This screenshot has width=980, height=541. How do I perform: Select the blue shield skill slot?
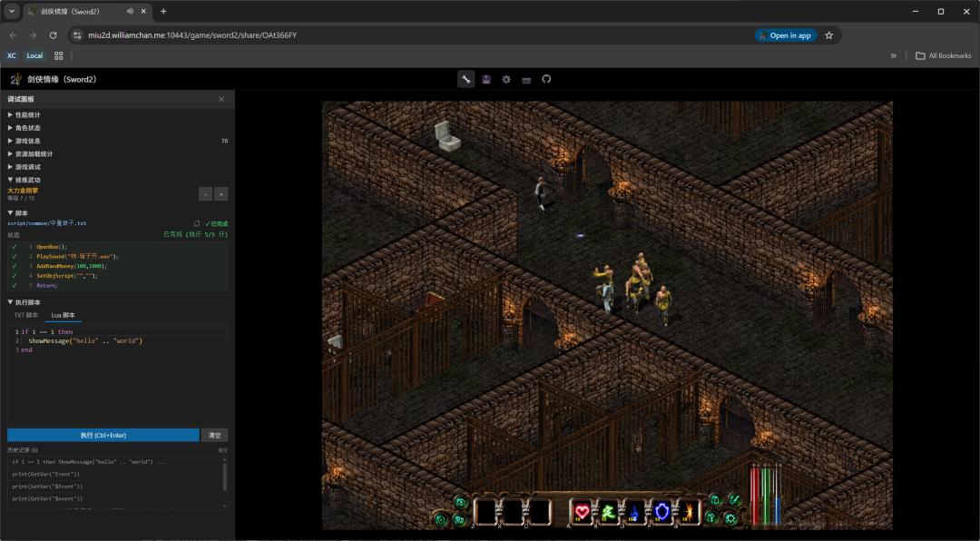[x=661, y=512]
